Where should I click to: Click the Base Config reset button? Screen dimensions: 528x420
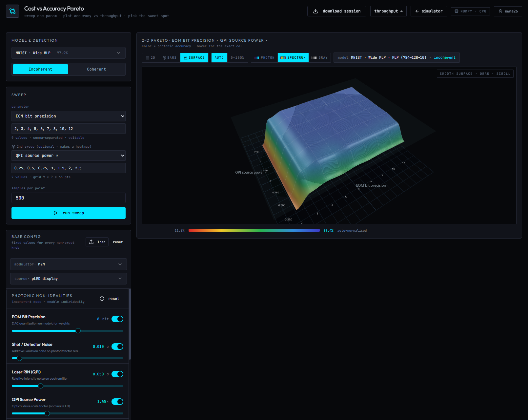(x=118, y=242)
